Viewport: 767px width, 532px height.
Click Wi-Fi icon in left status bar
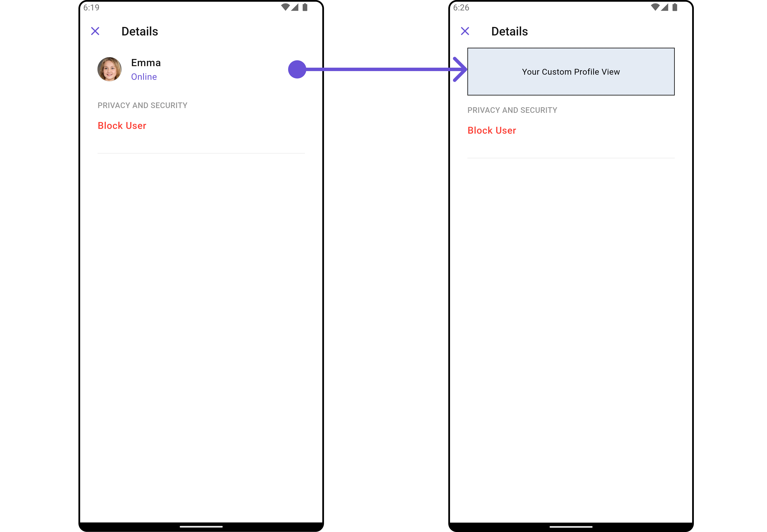[x=285, y=7]
